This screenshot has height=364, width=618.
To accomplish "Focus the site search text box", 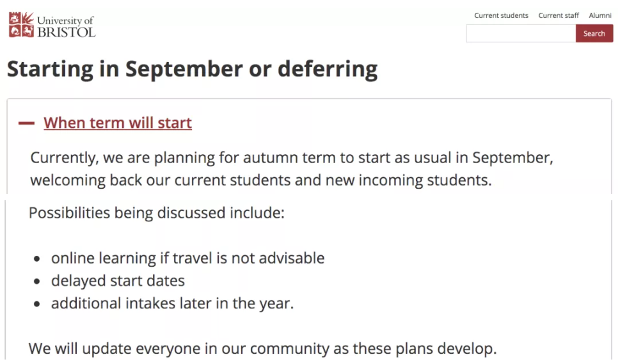I will tap(521, 33).
